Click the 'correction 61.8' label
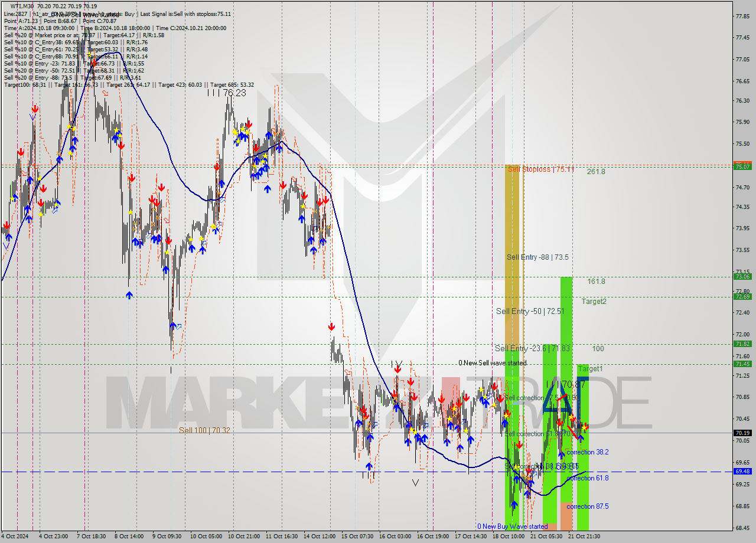 588,478
